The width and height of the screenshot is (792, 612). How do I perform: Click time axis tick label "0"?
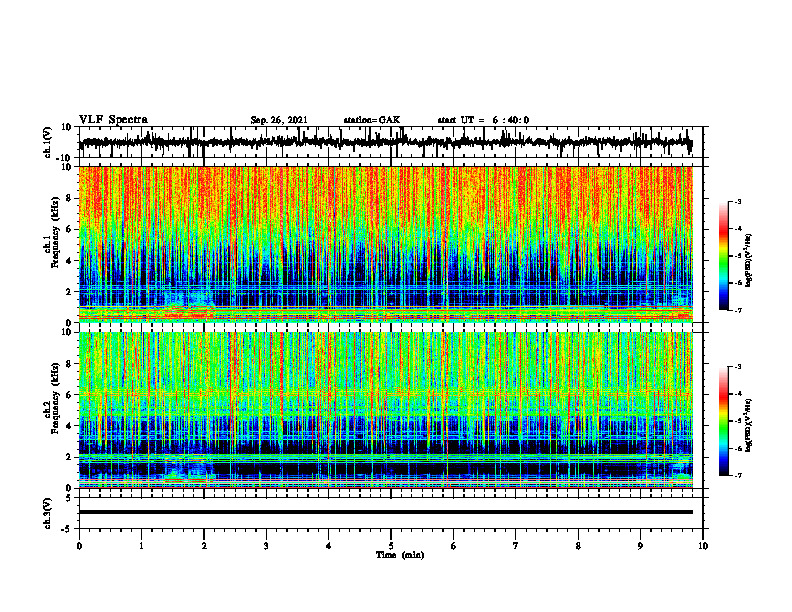pos(79,546)
